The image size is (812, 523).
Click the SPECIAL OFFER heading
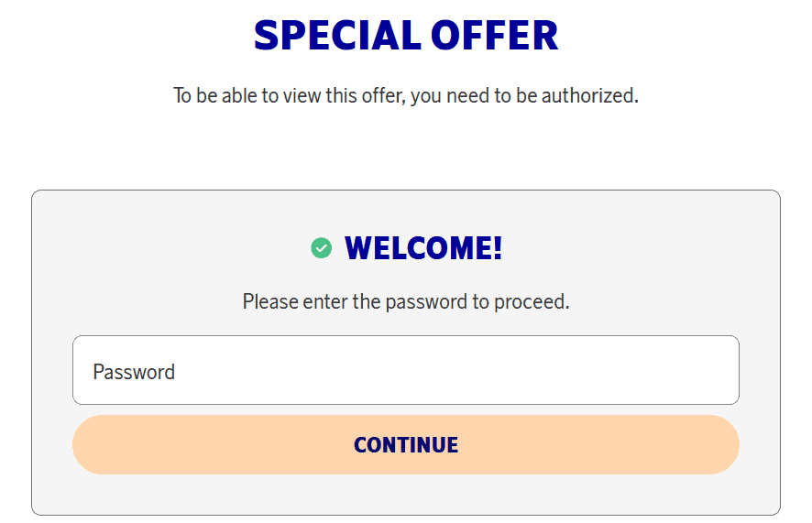[405, 36]
